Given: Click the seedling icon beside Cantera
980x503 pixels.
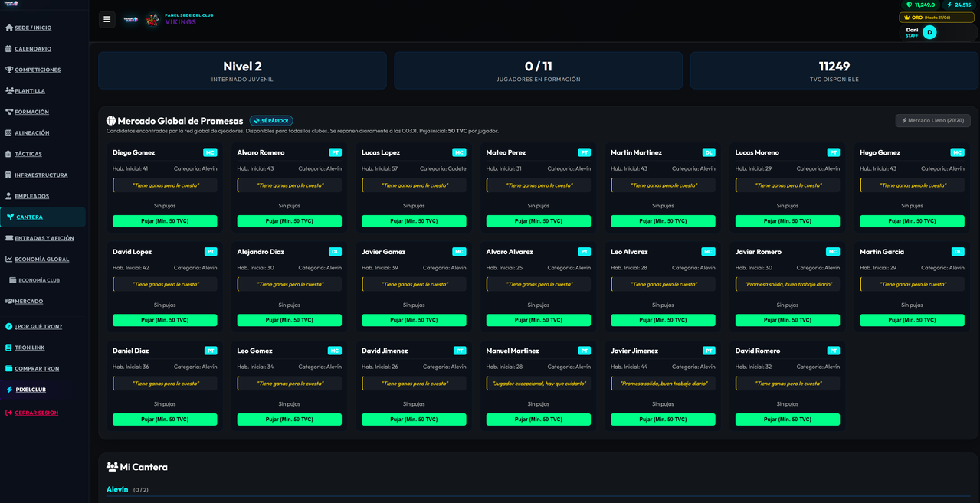Looking at the screenshot, I should click(x=11, y=217).
